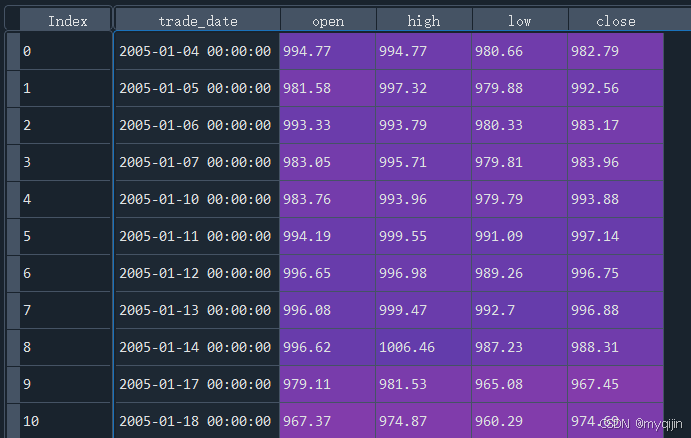691x438 pixels.
Task: Click close value 997.14
Action: click(x=616, y=236)
